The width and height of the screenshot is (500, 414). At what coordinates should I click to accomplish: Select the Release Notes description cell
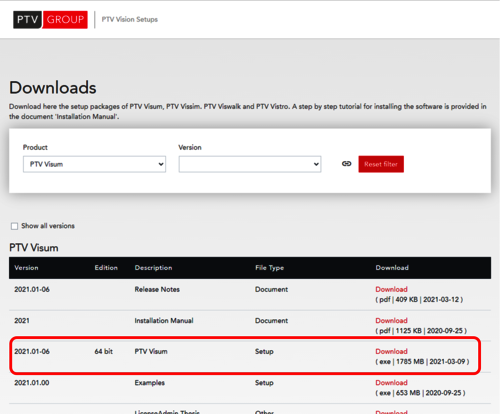(x=157, y=289)
